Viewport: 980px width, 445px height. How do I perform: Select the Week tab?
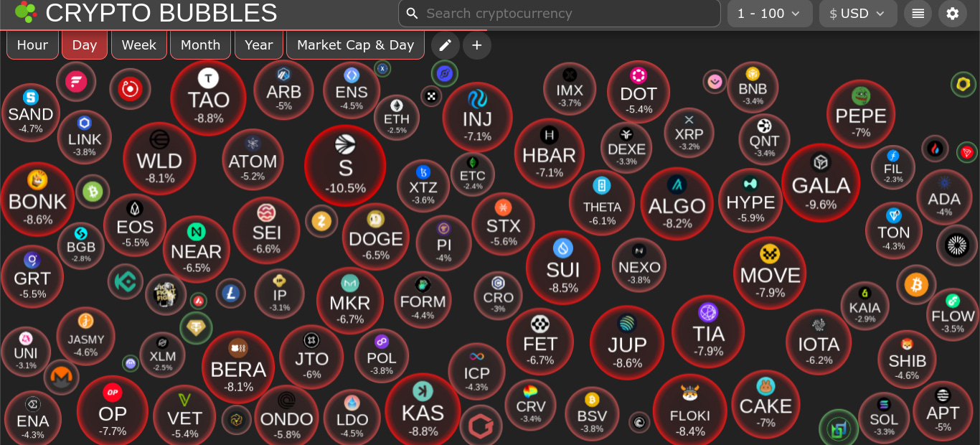pos(139,45)
